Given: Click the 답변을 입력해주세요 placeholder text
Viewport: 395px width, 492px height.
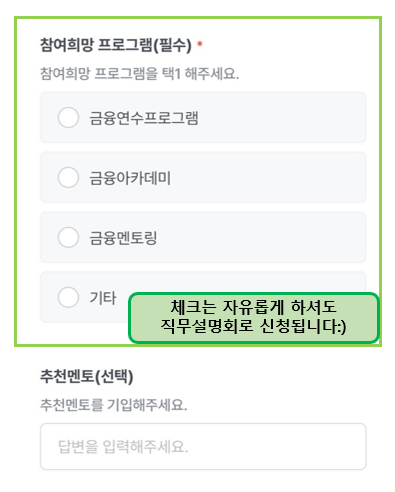Looking at the screenshot, I should (123, 447).
